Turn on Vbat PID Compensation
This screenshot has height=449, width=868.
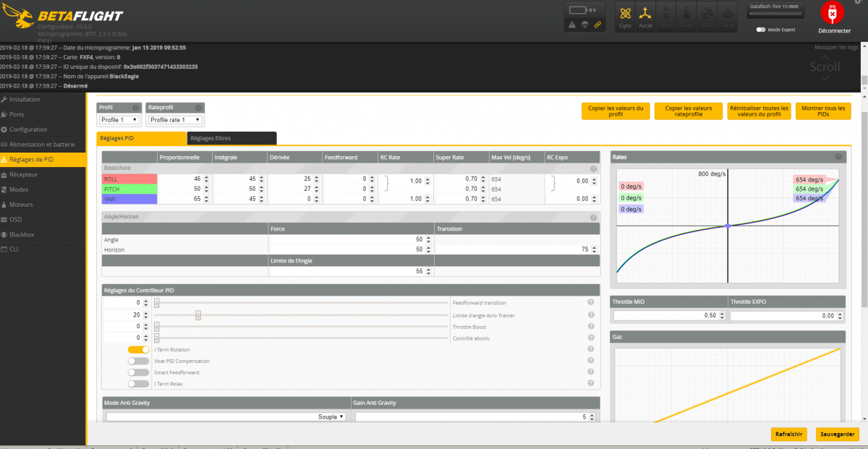click(139, 361)
